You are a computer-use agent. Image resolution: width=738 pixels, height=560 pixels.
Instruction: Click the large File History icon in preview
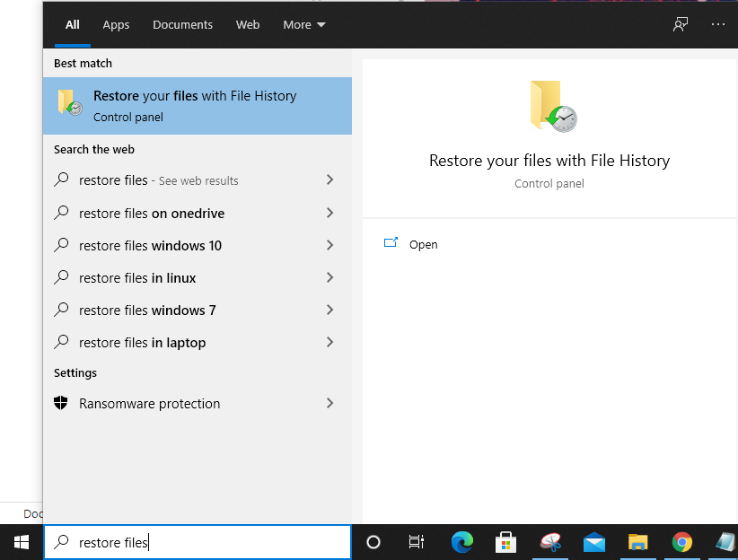tap(553, 107)
